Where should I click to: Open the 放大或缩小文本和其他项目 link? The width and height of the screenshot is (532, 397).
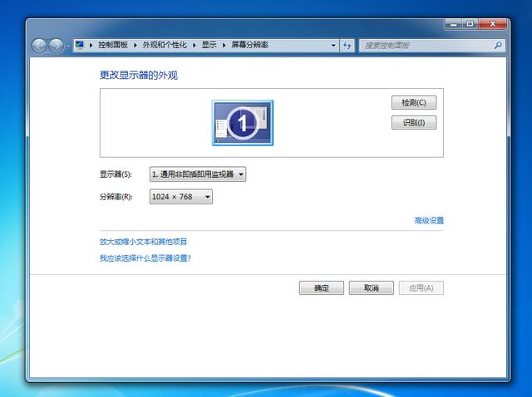143,242
